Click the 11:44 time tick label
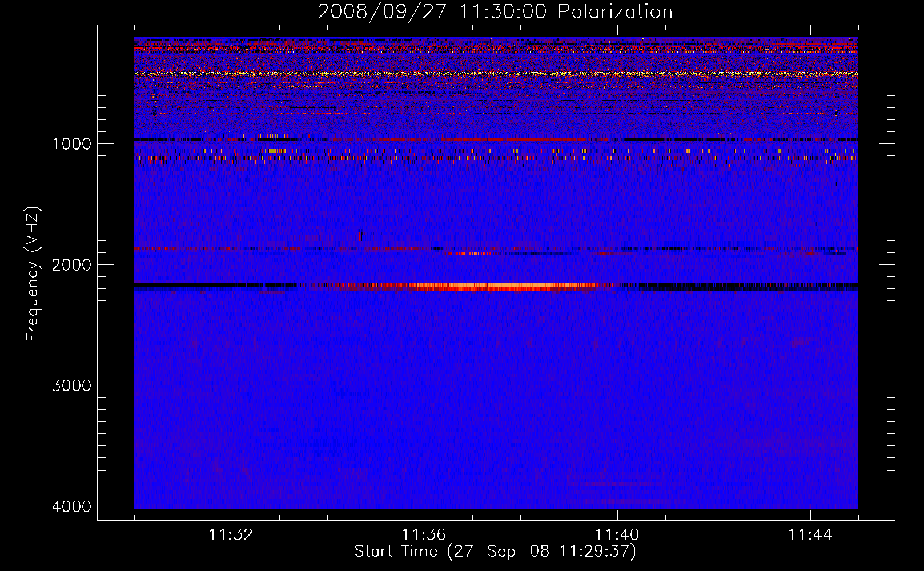This screenshot has width=924, height=571. click(810, 535)
